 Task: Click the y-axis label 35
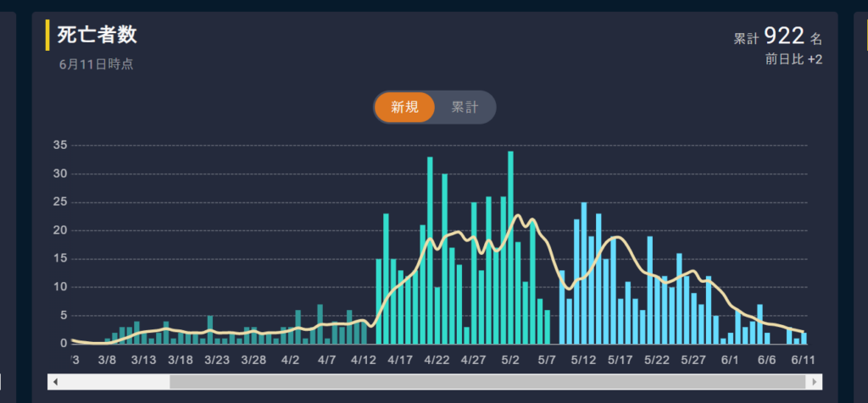(x=59, y=146)
